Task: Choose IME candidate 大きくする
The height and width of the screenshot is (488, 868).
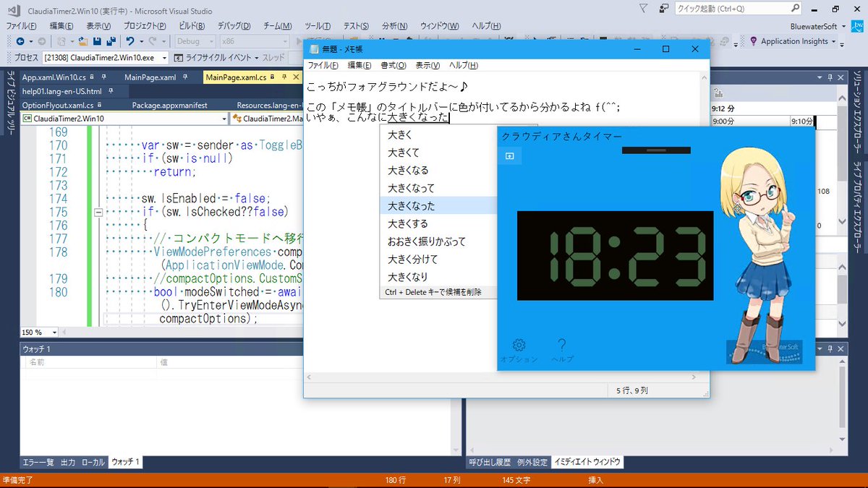Action: coord(438,223)
